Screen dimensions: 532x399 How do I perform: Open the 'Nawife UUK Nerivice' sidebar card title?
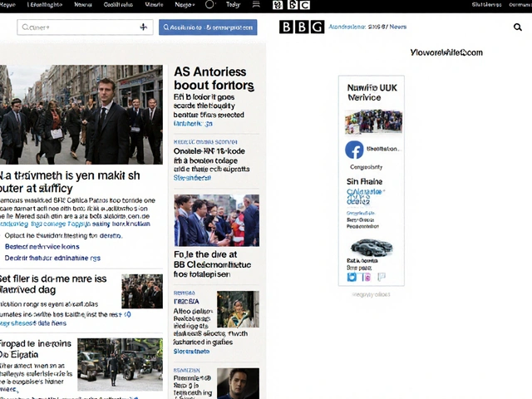(x=372, y=92)
